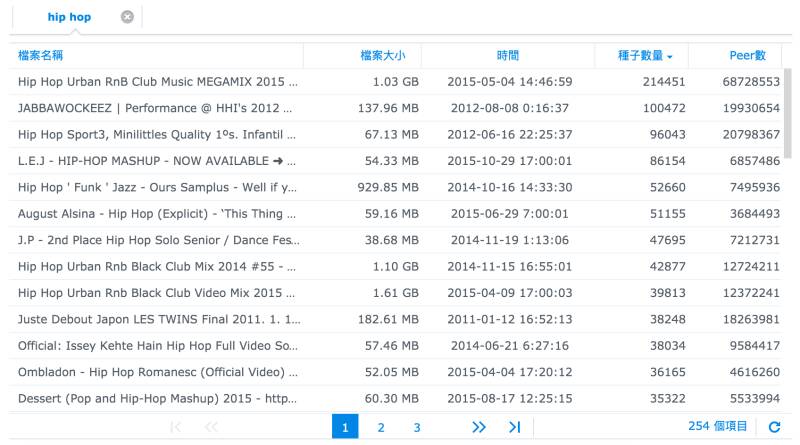Sort by 檔案大小 column header
This screenshot has height=445, width=800.
click(383, 55)
